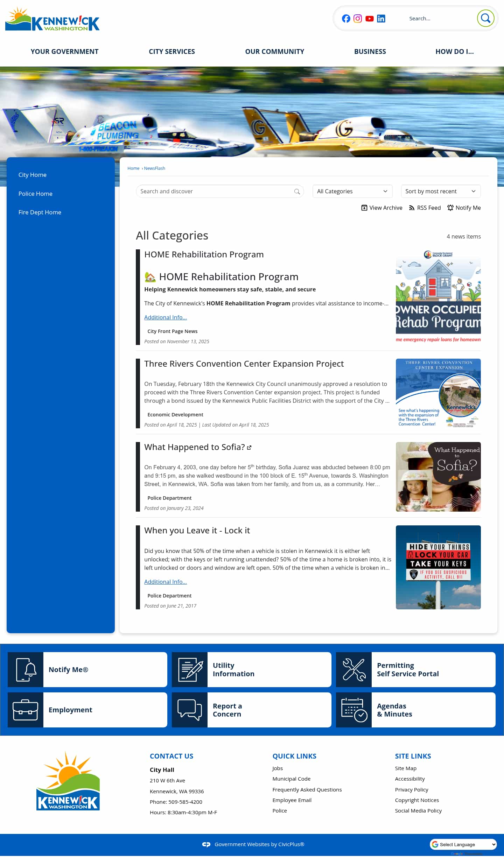
Task: Click the phone-bell Notify Me® tile icon
Action: pyautogui.click(x=26, y=670)
